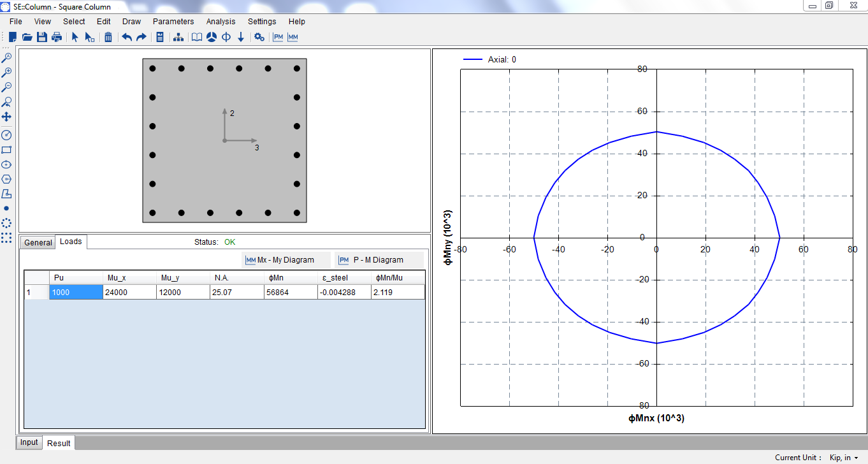This screenshot has width=868, height=464.
Task: Click the Pu column header
Action: (76, 278)
